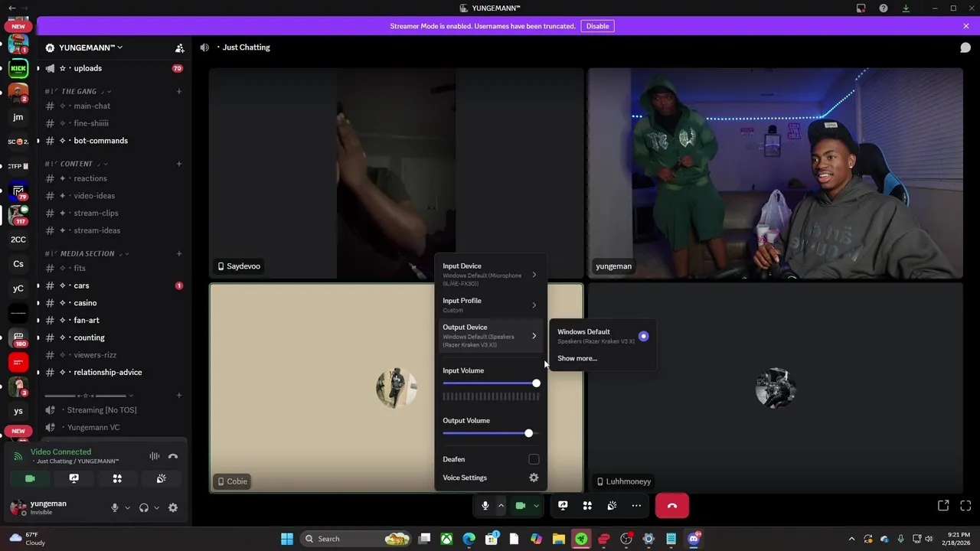Toggle the Deafen checkbox
The image size is (980, 551).
(x=534, y=459)
